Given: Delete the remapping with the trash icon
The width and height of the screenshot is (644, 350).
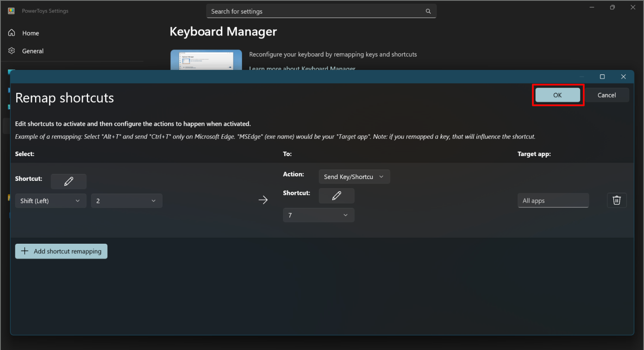Looking at the screenshot, I should click(616, 200).
